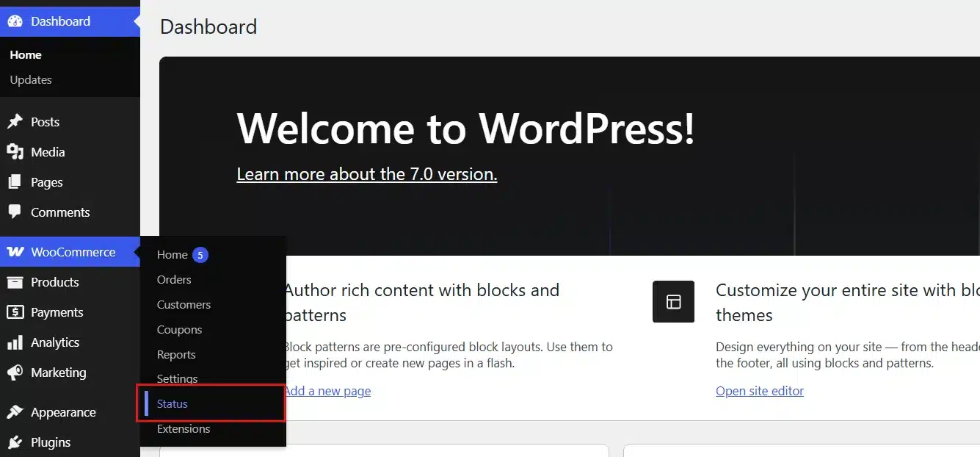Screen dimensions: 980x457
Task: Click the Dashboard page title
Action: [208, 27]
